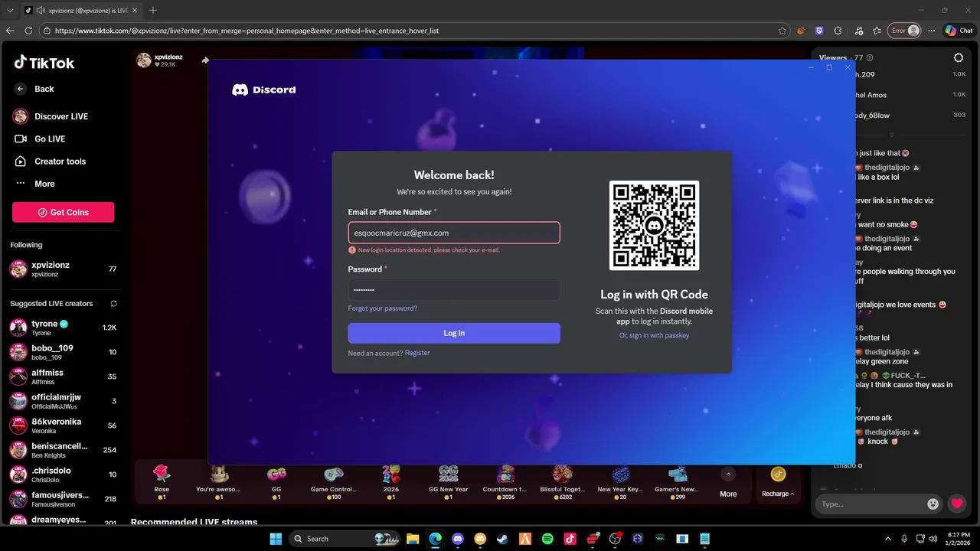Send the Game Controller gift

333,481
